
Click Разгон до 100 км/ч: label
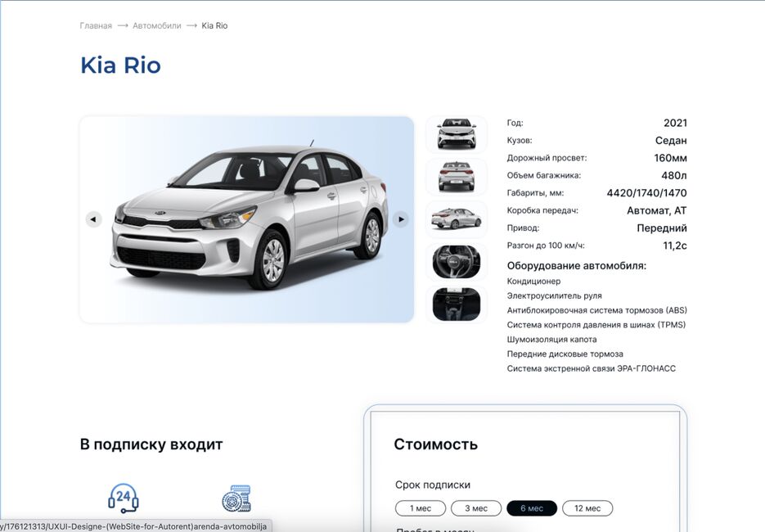[546, 246]
